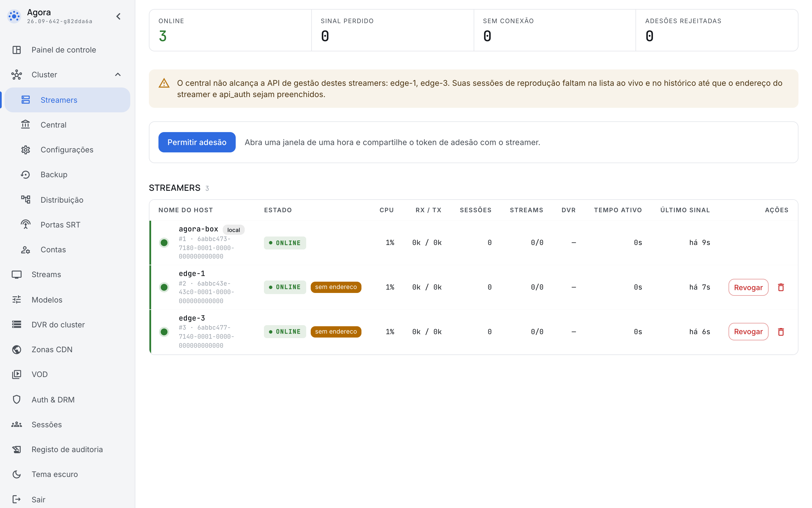Collapse the Cluster submenu chevron
Image resolution: width=812 pixels, height=508 pixels.
click(x=118, y=75)
